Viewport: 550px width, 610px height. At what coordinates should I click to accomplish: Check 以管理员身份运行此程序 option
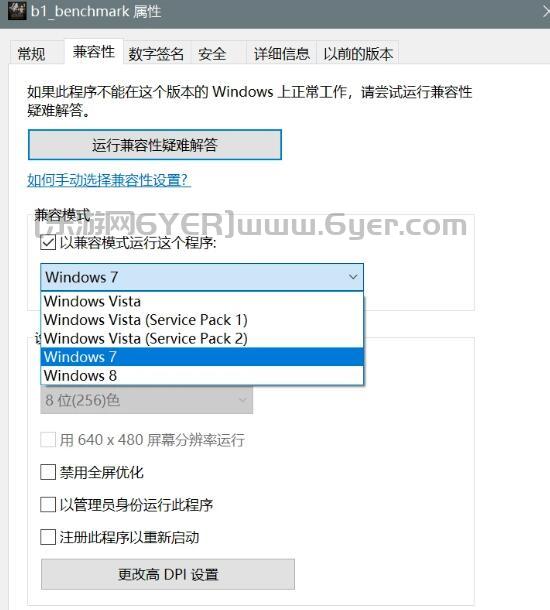pos(48,505)
